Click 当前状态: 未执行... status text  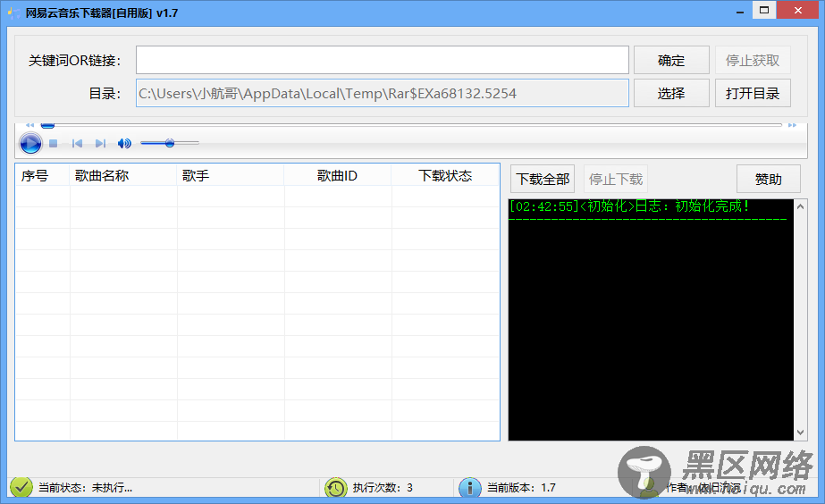[85, 488]
